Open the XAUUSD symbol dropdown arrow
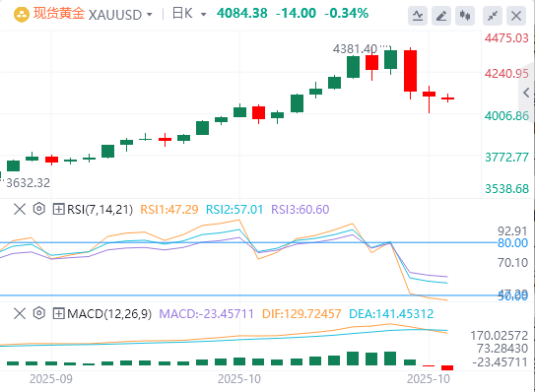Screen dimensions: 535x392 149,15
